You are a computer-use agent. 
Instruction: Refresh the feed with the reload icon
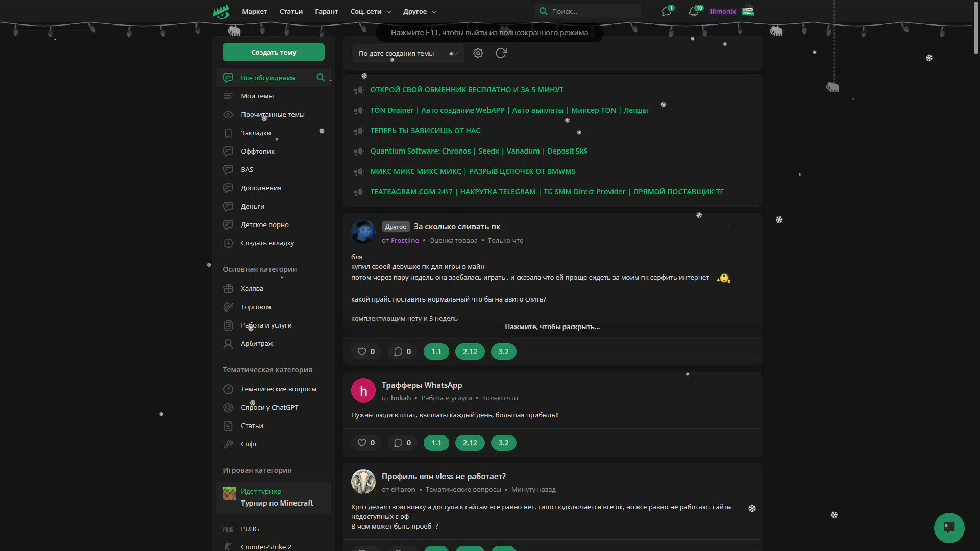coord(501,53)
